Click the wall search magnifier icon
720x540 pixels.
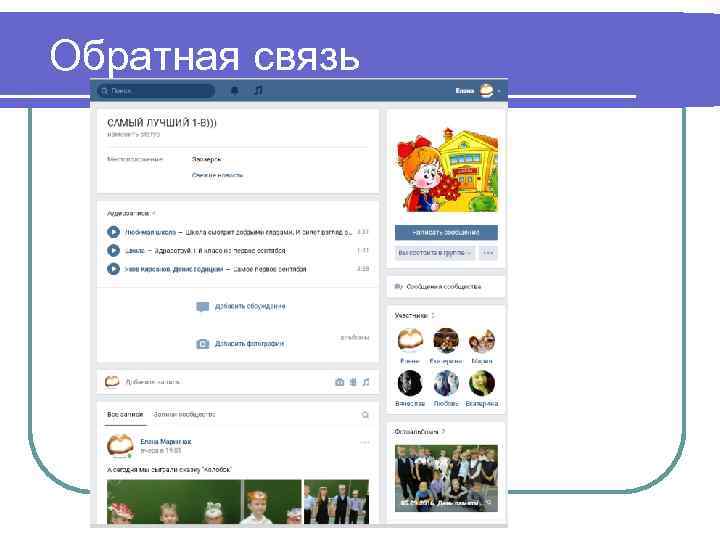(x=365, y=415)
